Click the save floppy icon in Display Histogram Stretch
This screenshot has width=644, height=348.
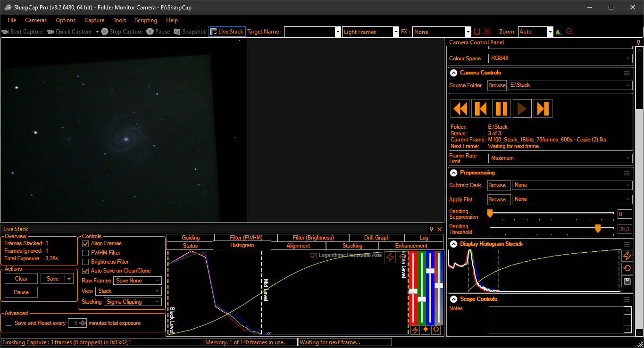tap(627, 282)
